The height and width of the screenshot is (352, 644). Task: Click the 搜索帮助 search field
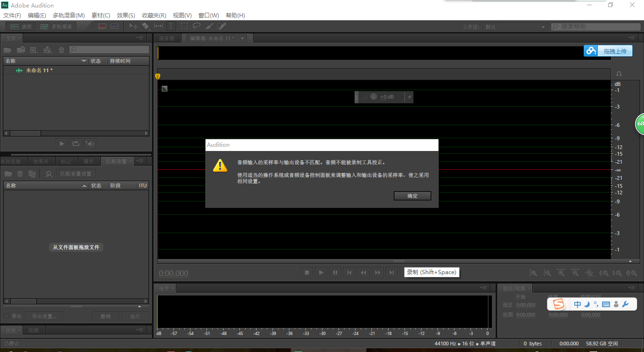tap(596, 27)
